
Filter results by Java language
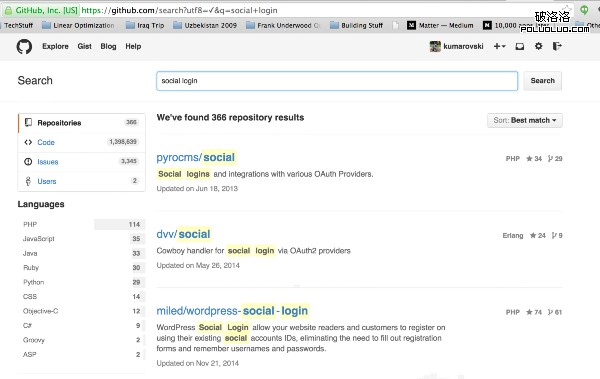click(82, 253)
